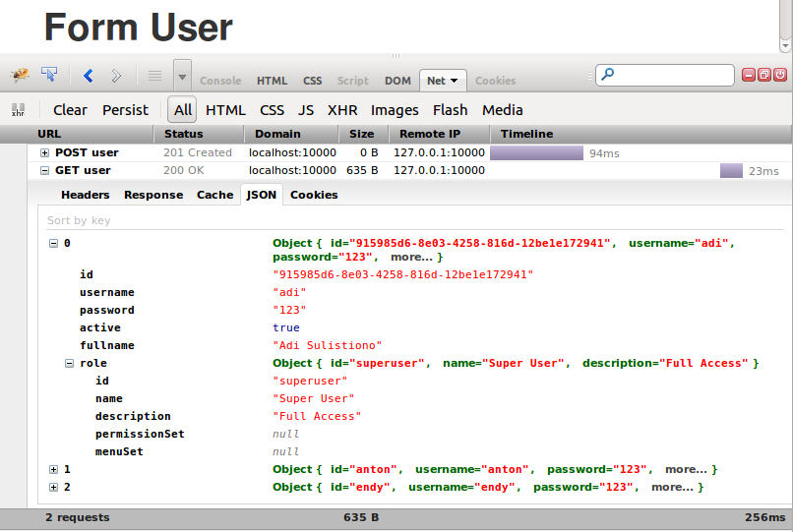793x532 pixels.
Task: Activate the element inspector tool
Action: click(49, 75)
